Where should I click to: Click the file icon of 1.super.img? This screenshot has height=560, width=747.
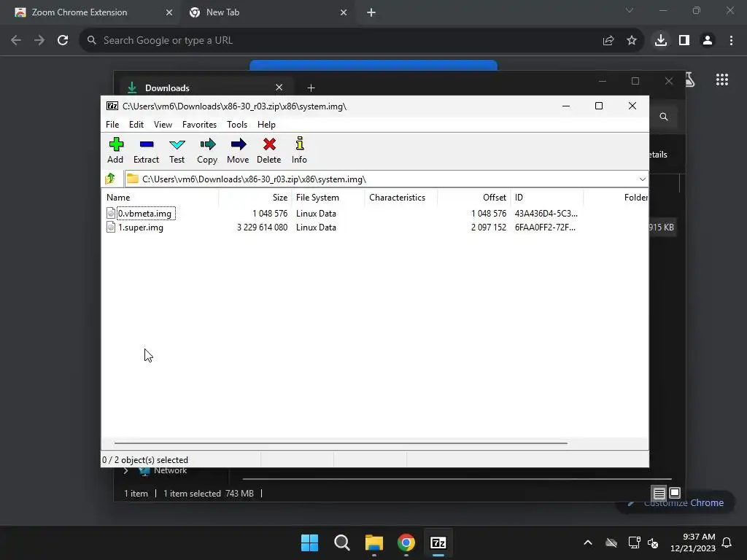pos(111,227)
